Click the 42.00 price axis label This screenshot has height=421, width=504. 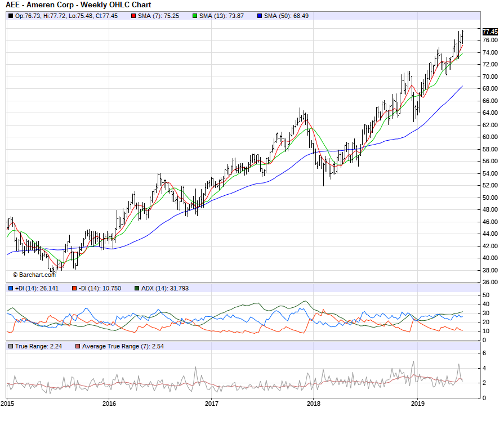(490, 246)
